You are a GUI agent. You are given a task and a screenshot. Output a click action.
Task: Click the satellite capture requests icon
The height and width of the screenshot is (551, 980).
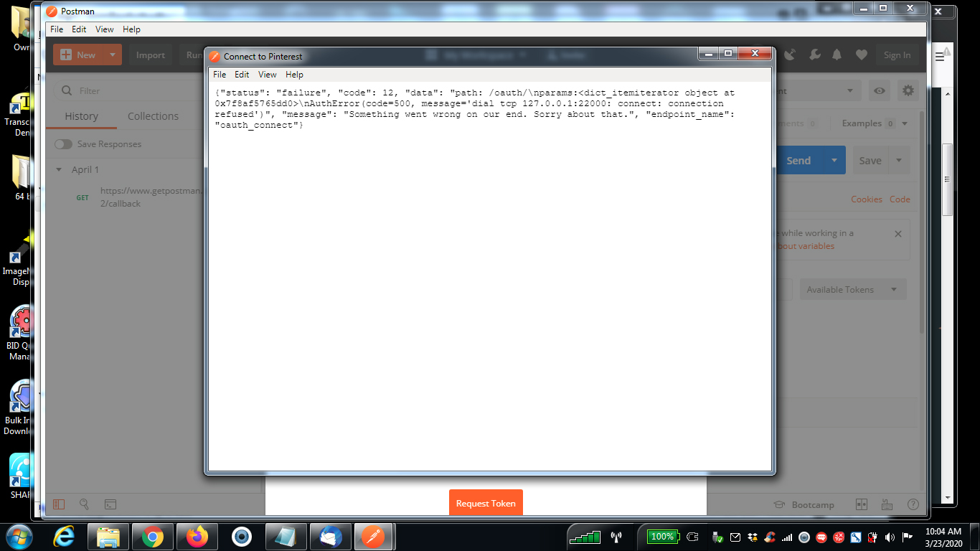pyautogui.click(x=791, y=55)
